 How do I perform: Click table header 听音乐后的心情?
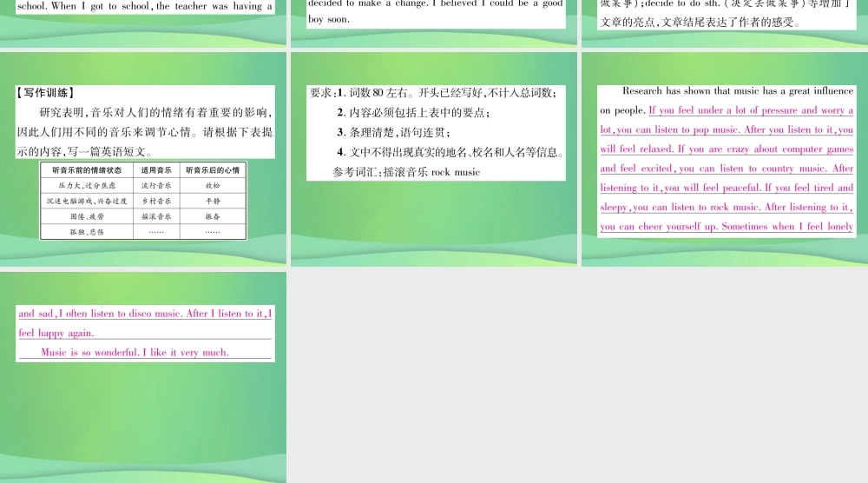(x=213, y=170)
